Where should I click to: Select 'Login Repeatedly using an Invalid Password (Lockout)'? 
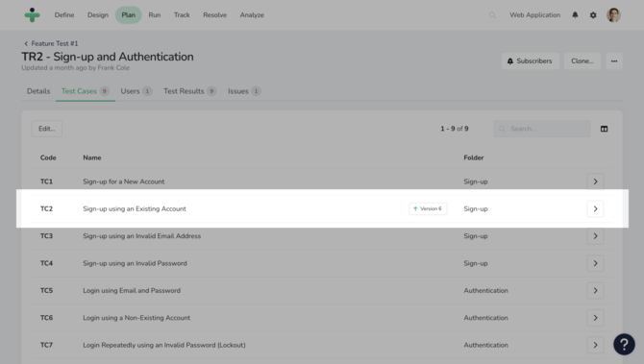tap(164, 345)
